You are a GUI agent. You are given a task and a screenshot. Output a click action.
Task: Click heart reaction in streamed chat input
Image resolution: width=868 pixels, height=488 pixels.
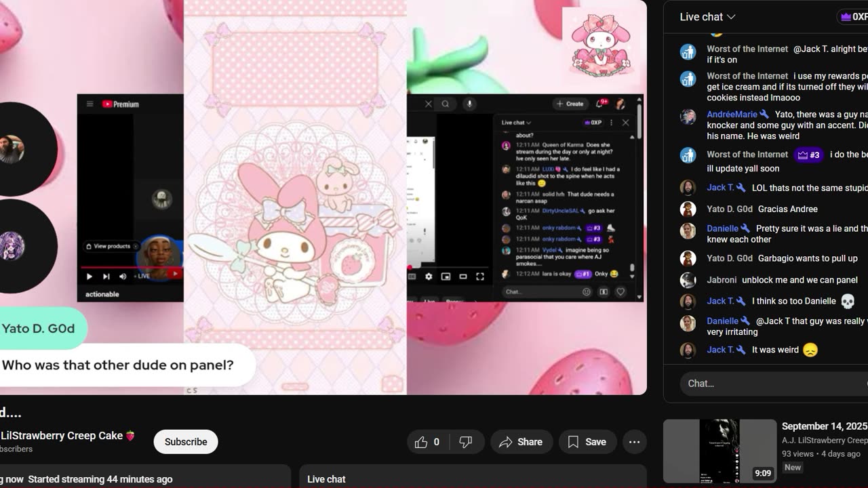coord(620,292)
